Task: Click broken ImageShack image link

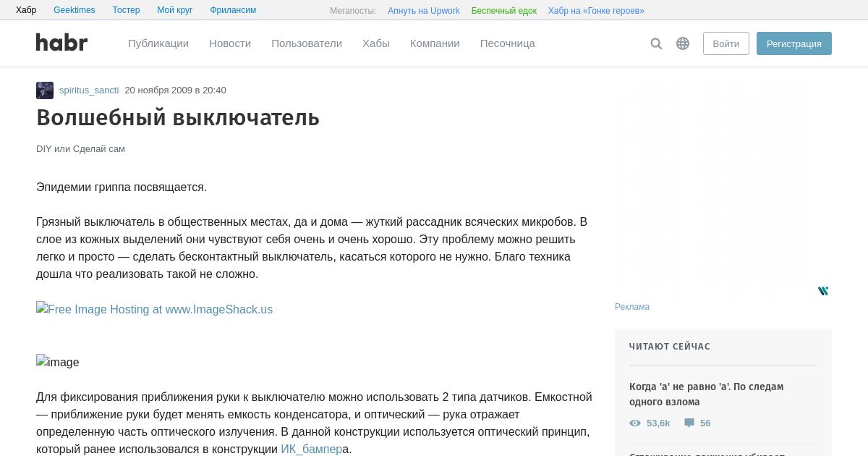Action: click(x=155, y=309)
